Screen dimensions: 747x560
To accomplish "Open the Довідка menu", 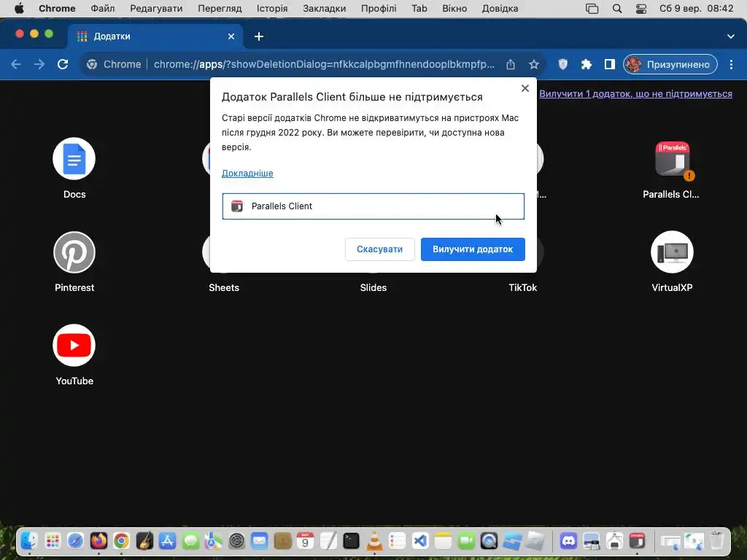I will 500,9.
